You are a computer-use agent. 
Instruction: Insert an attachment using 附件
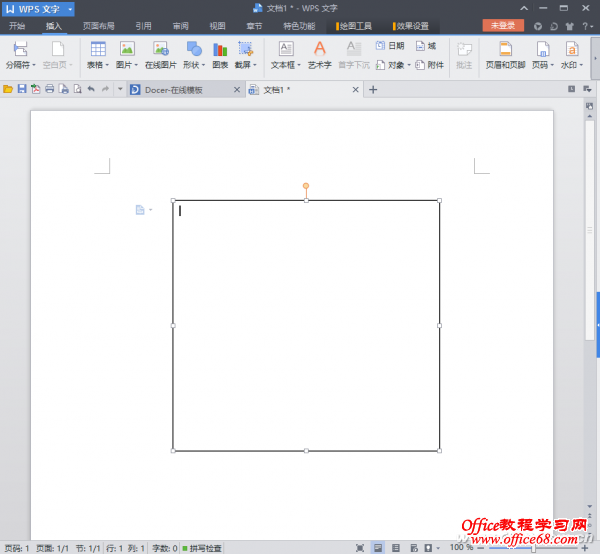(429, 64)
